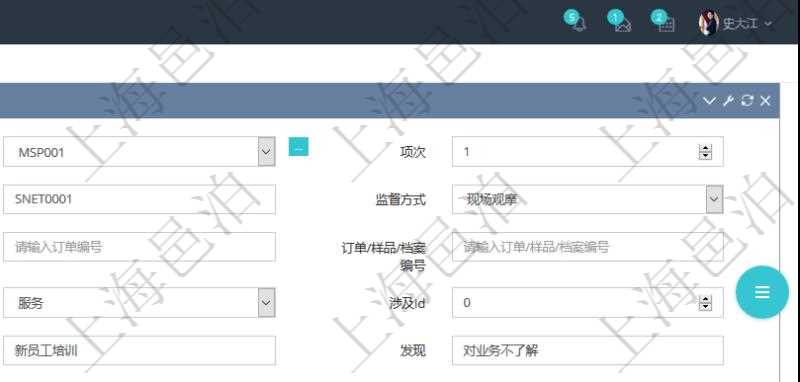800x382 pixels.
Task: Click the SNET0001 text field
Action: pyautogui.click(x=139, y=199)
